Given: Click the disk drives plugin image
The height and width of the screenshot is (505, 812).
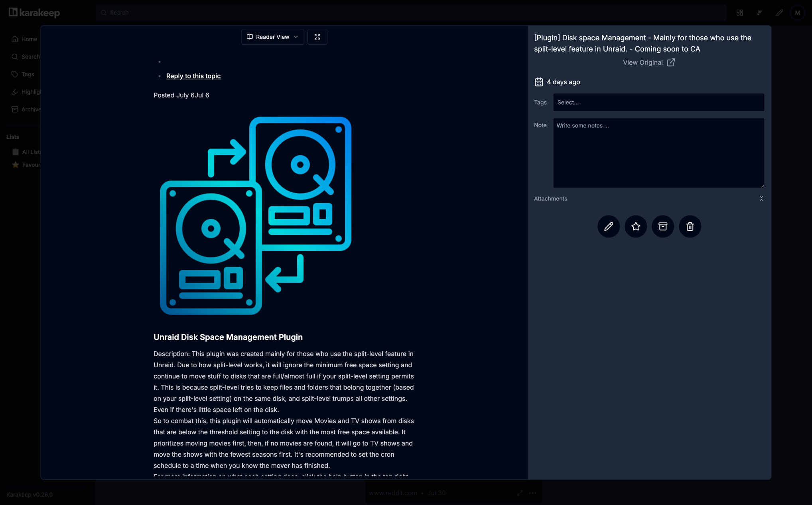Looking at the screenshot, I should [x=256, y=216].
